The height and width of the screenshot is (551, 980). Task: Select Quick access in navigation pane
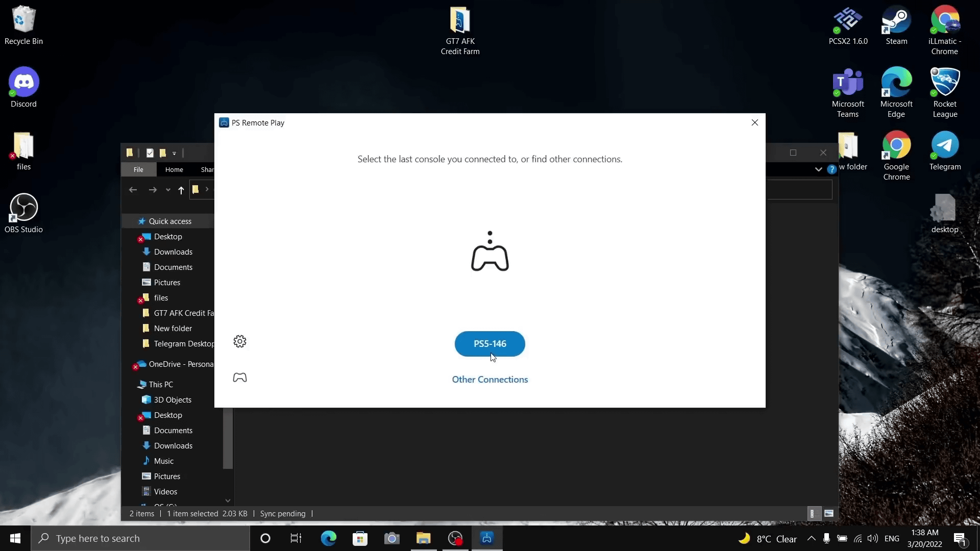[169, 221]
